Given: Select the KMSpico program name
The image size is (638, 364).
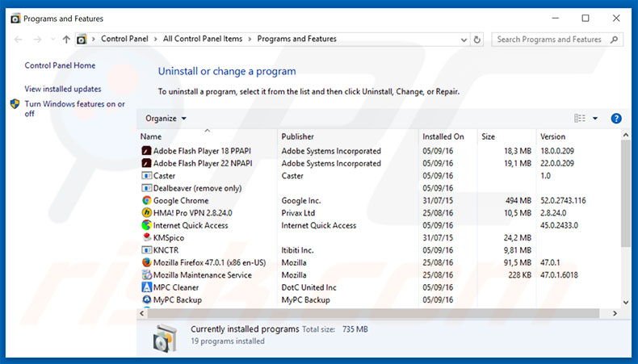Looking at the screenshot, I should [169, 238].
